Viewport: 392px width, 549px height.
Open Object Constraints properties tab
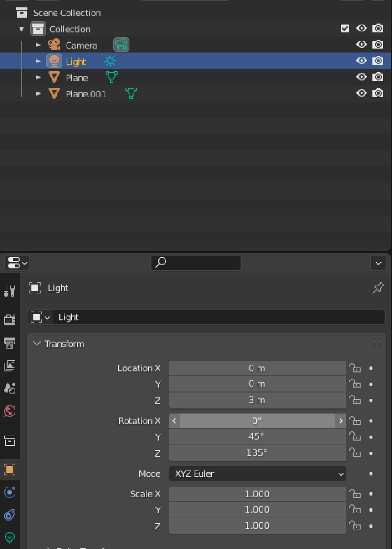pos(9,515)
